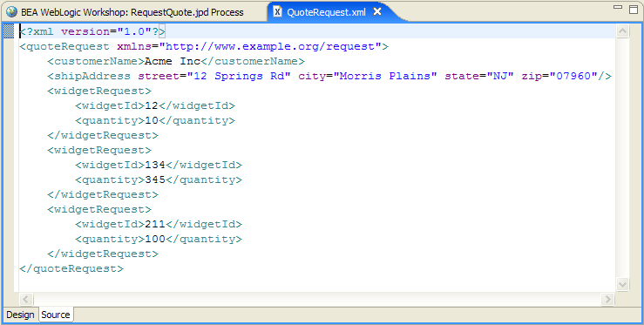This screenshot has width=644, height=325.
Task: Click the gutter marker beside the xml declaration
Action: 9,31
